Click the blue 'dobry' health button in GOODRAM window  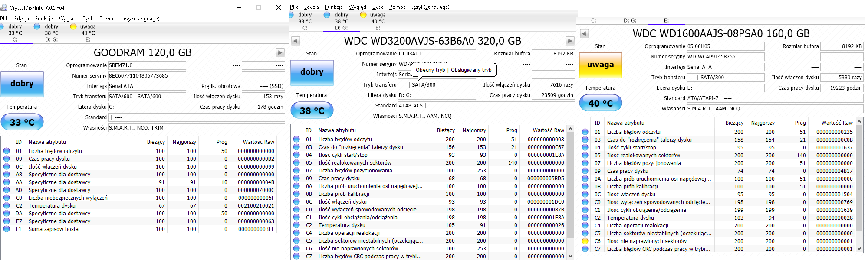tap(22, 84)
